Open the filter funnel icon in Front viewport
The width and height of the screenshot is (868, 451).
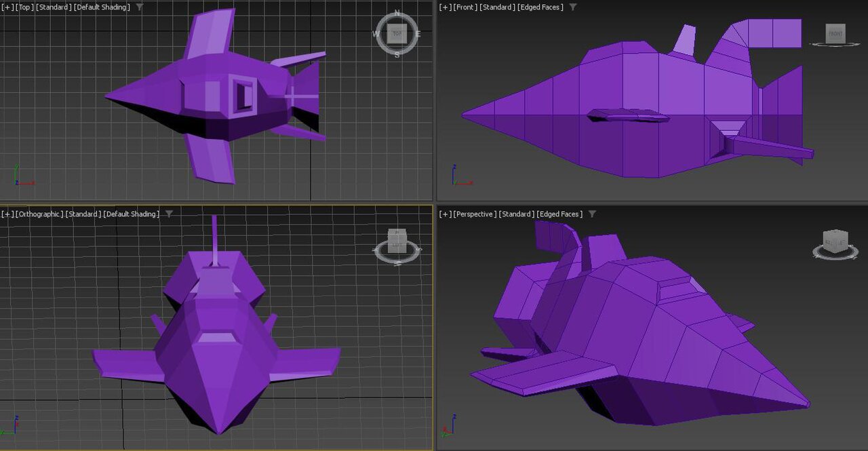pos(573,7)
